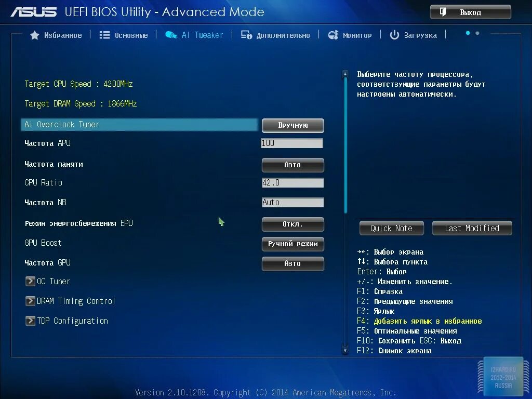
Task: Click the Target CPU Speed : 4200MHz text
Action: tap(78, 84)
